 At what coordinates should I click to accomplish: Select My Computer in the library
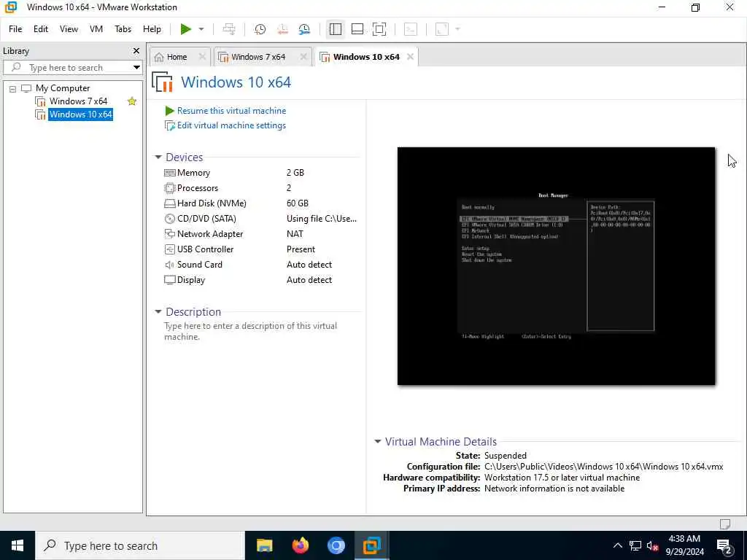[63, 88]
